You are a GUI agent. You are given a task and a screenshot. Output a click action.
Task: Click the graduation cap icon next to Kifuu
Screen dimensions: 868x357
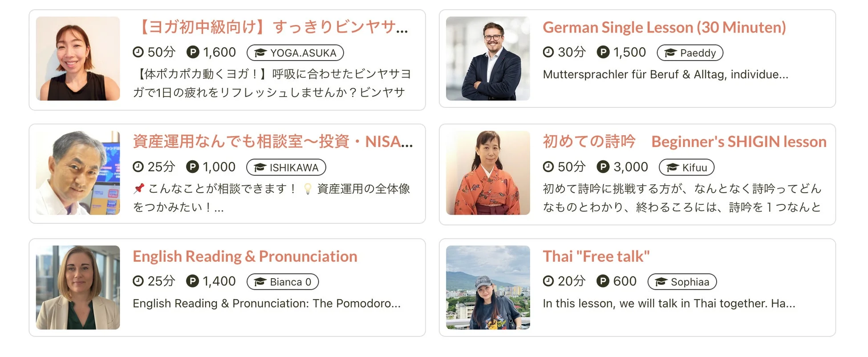tap(672, 167)
